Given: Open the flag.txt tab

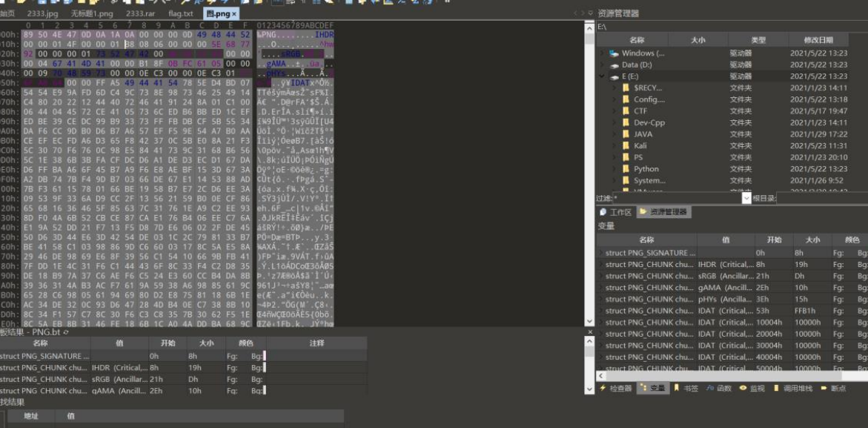Looking at the screenshot, I should coord(181,13).
